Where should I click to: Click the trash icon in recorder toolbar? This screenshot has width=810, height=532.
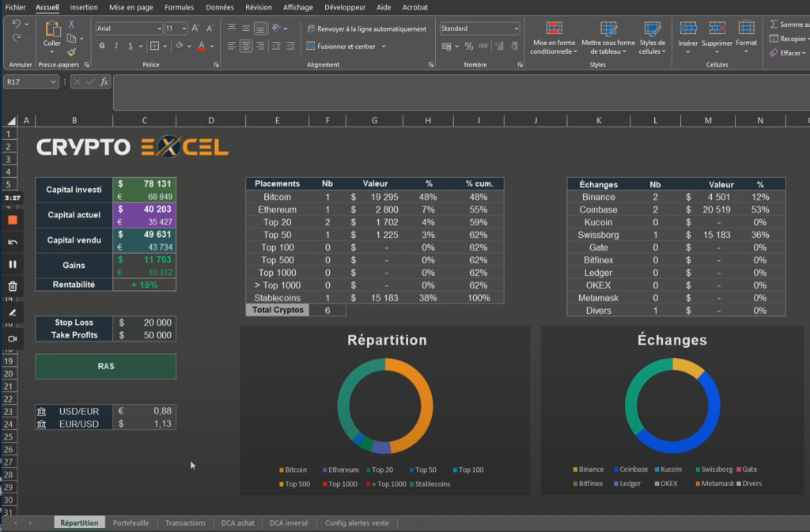click(x=13, y=286)
